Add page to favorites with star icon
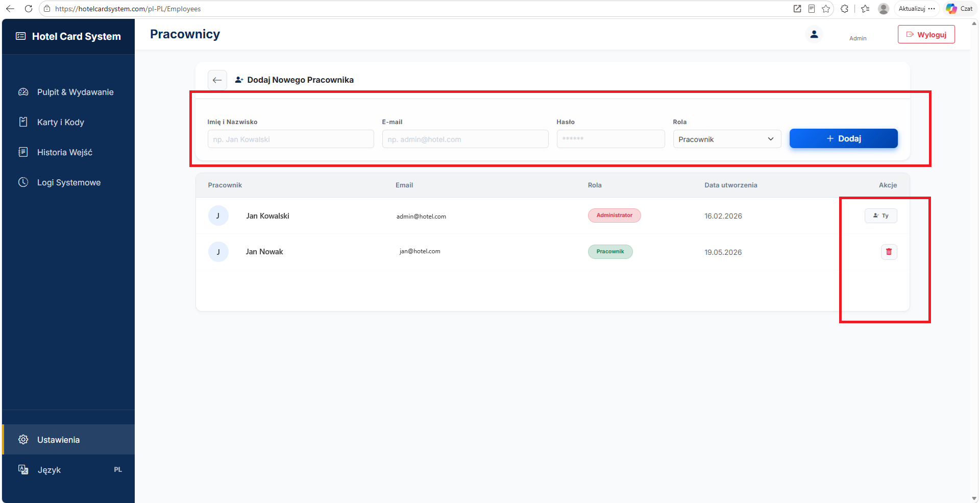Screen dimensions: 980x503 point(826,9)
